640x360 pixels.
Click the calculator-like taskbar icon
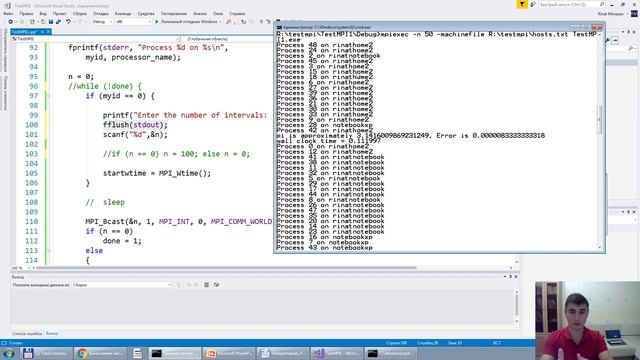pos(138,353)
